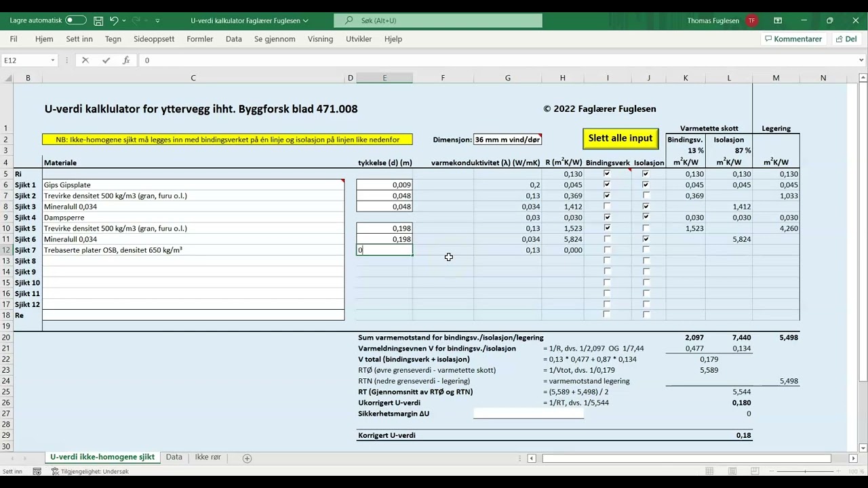This screenshot has height=488, width=868.
Task: Open the Name Box dropdown arrow
Action: [53, 60]
